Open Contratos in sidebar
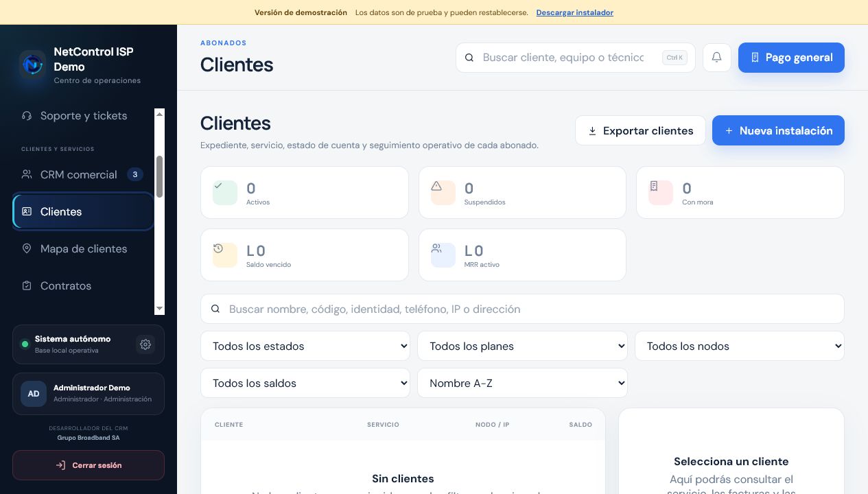 tap(83, 285)
